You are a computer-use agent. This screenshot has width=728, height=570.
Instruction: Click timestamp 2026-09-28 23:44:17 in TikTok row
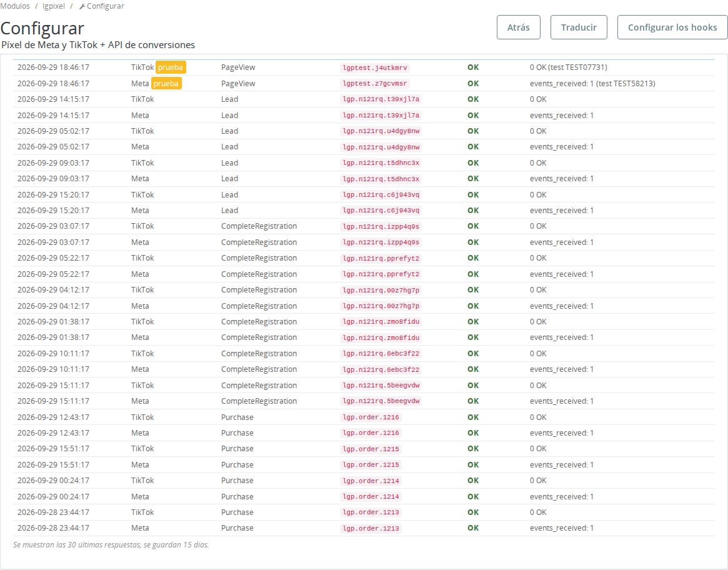point(53,512)
